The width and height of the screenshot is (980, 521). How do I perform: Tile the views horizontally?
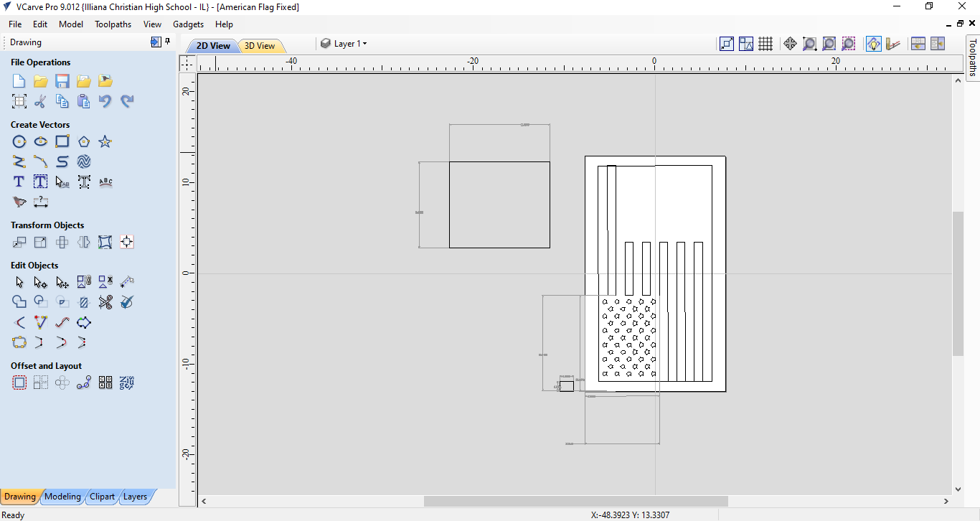coord(918,44)
